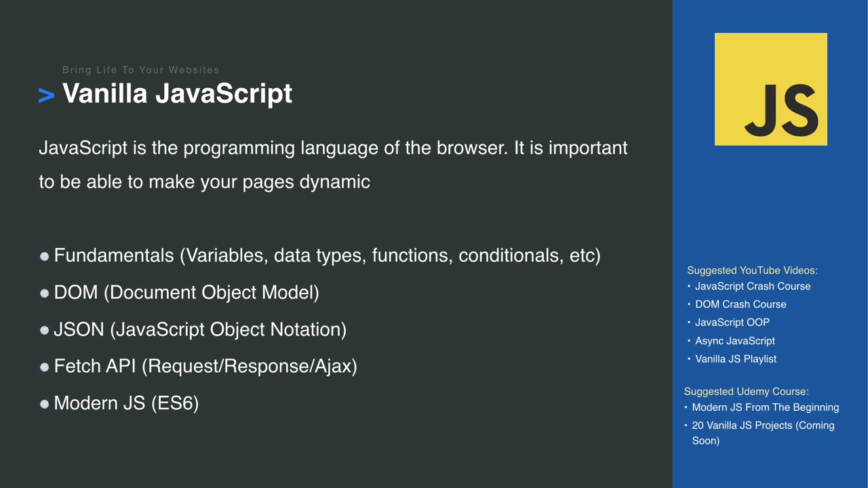Screen dimensions: 868x488
Task: Select the Fetch API bullet dot
Action: [x=45, y=367]
